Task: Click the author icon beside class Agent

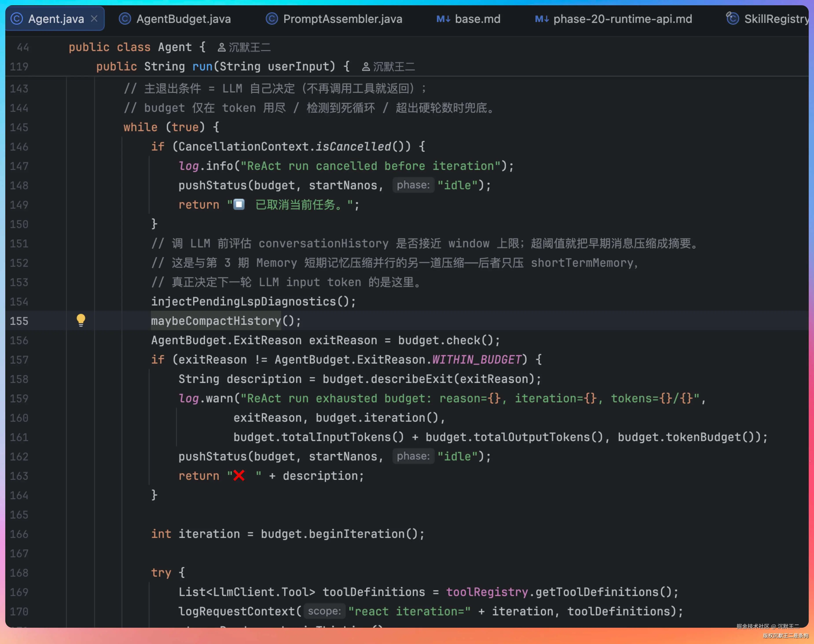Action: (x=222, y=48)
